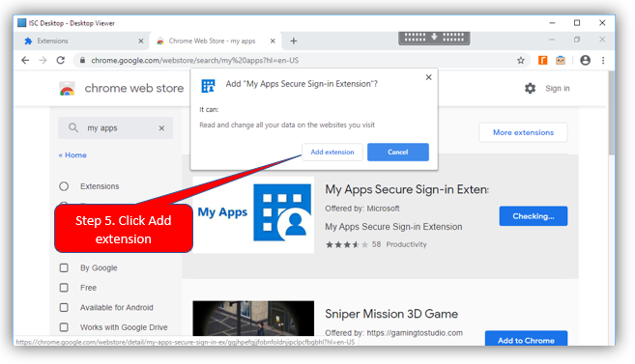Close the Chrome Web Store tab
The image size is (635, 364).
273,41
